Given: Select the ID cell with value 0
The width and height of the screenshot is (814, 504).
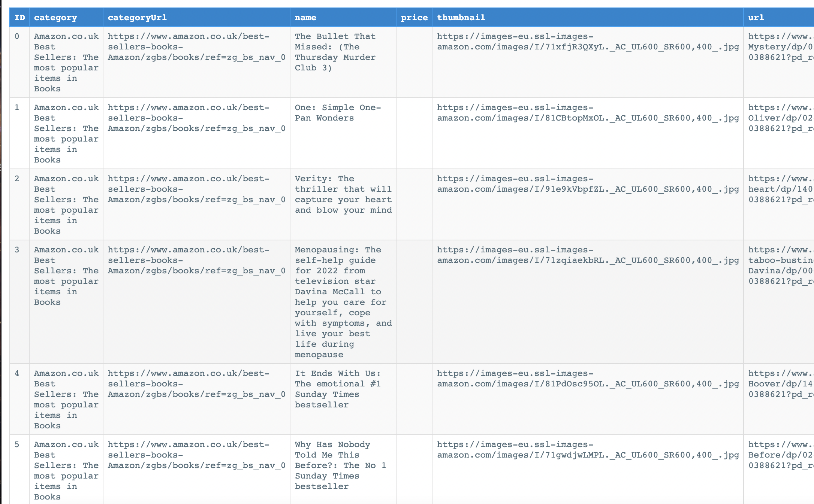Looking at the screenshot, I should (19, 62).
